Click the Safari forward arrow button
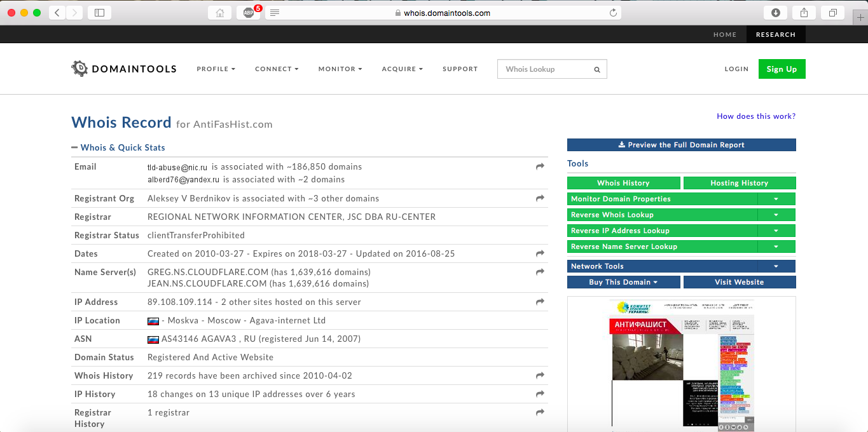This screenshot has height=432, width=868. [x=74, y=13]
